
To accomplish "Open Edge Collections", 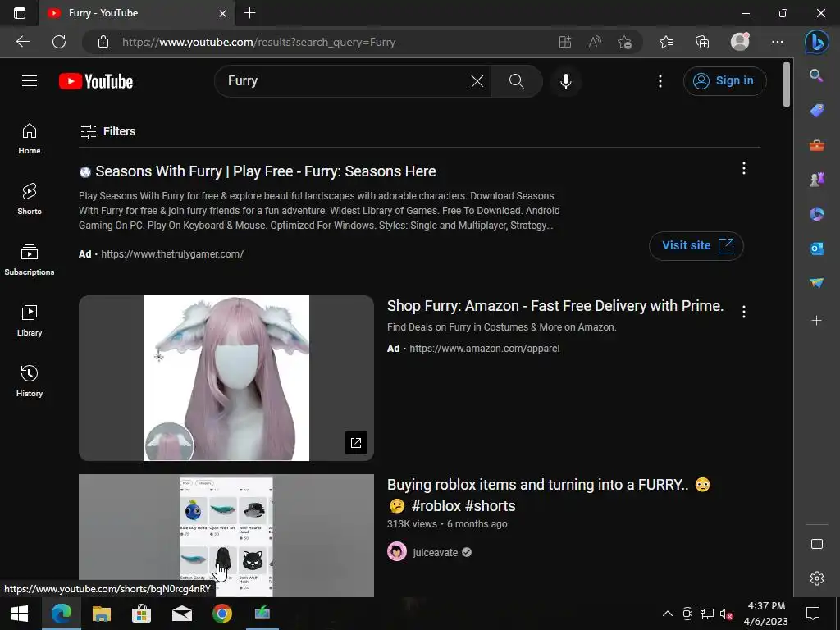I will click(702, 42).
